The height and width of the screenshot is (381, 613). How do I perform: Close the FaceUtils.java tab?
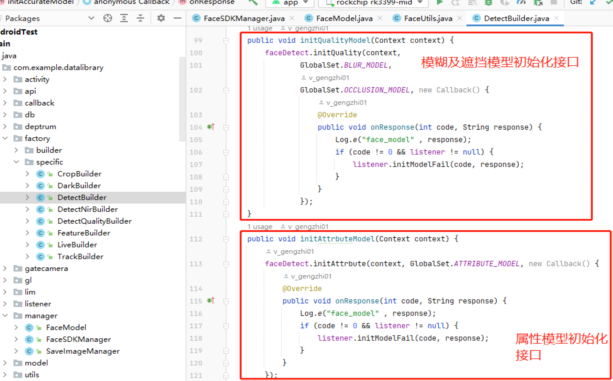pos(459,18)
